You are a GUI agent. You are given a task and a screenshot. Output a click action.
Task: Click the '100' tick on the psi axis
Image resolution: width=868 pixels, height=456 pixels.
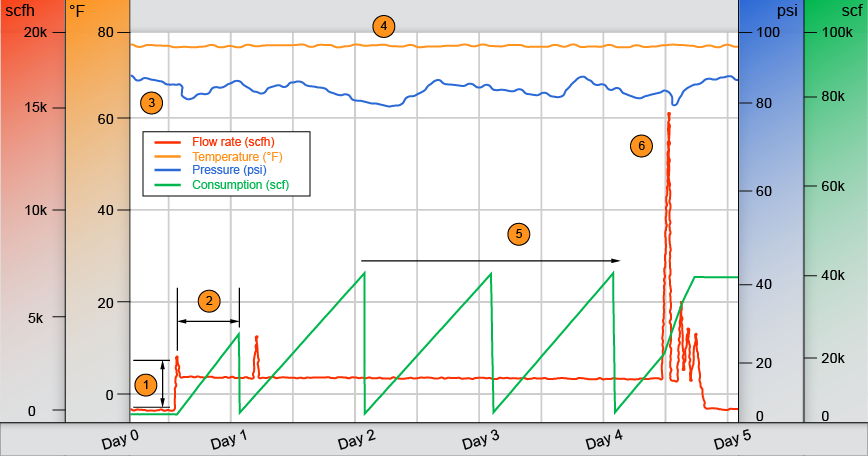[768, 32]
